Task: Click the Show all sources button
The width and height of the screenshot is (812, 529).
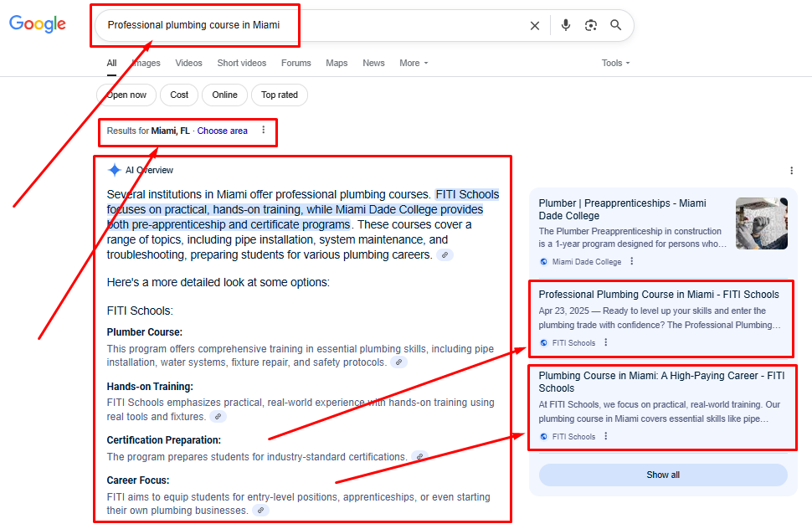Action: (x=663, y=475)
